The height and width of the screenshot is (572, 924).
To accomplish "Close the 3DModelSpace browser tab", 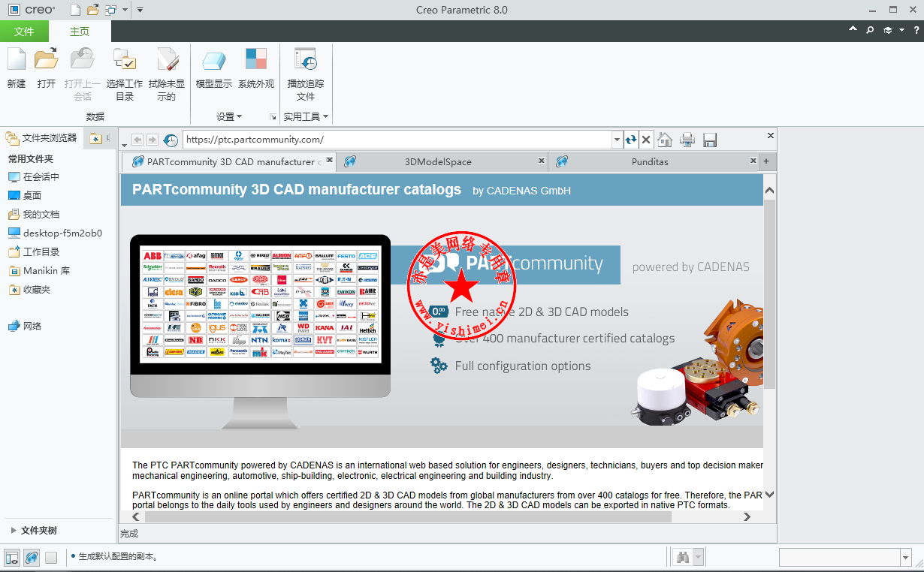I will (x=542, y=160).
